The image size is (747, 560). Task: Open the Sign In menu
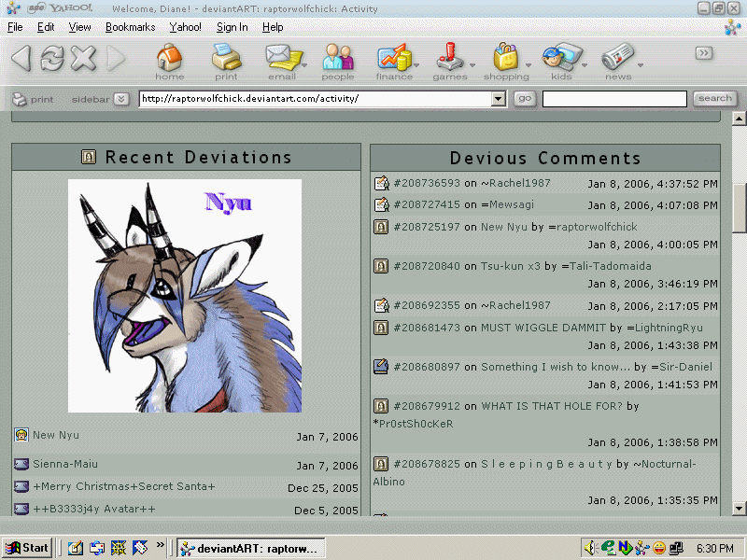tap(232, 27)
